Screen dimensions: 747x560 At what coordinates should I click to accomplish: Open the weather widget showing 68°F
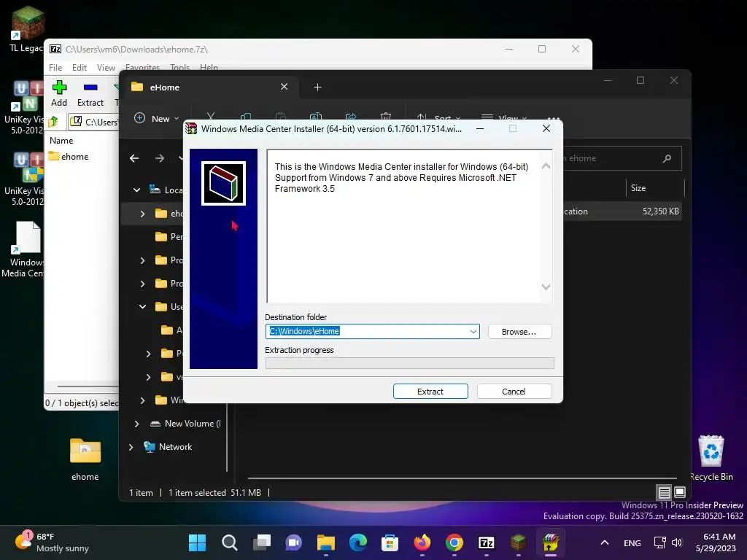pyautogui.click(x=53, y=542)
